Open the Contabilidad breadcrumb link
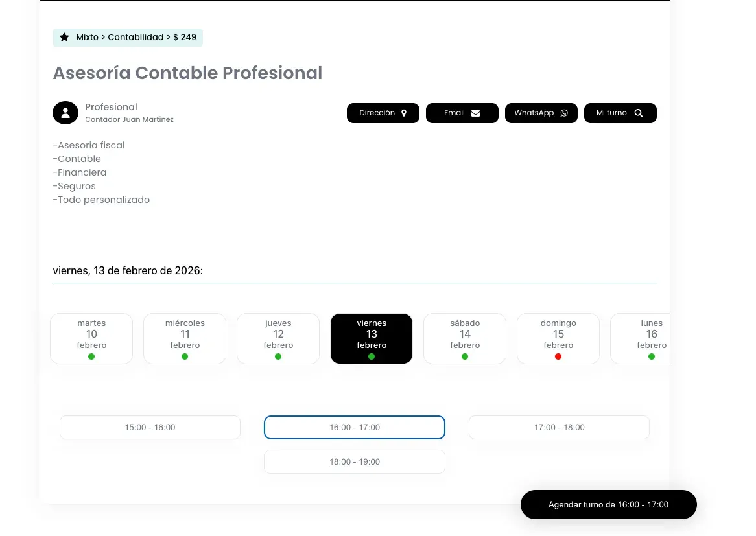 (x=136, y=37)
